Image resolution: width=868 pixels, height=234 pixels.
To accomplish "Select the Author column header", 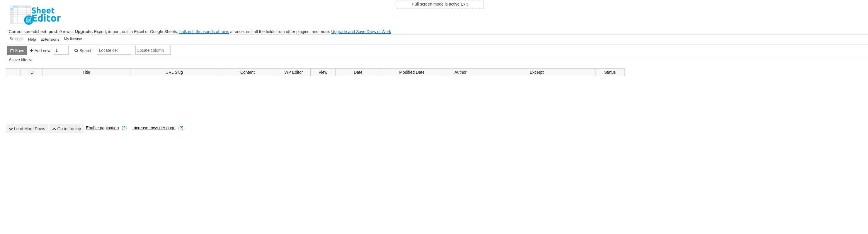I will point(460,72).
